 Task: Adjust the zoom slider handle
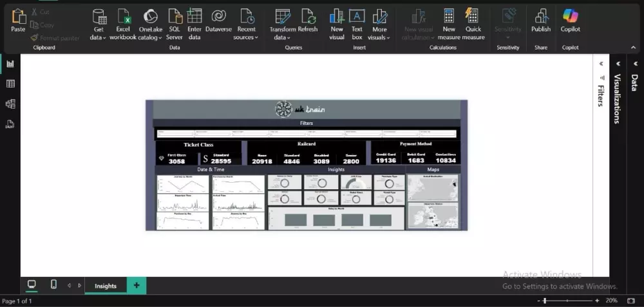[x=545, y=301]
